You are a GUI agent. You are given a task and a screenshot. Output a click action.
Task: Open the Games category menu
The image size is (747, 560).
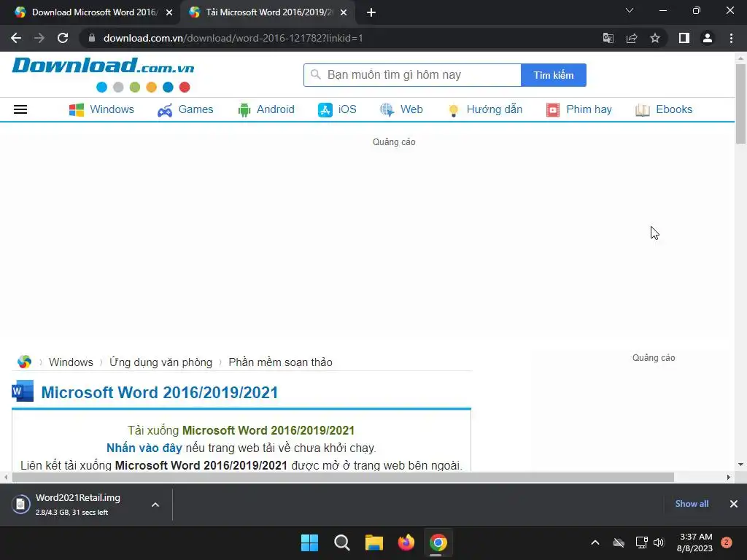click(x=185, y=109)
